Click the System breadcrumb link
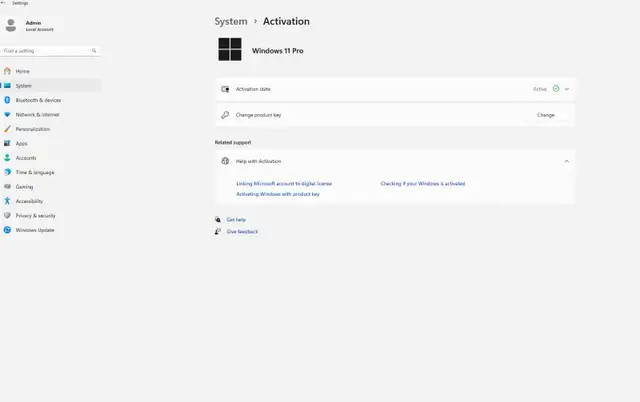 [x=231, y=21]
